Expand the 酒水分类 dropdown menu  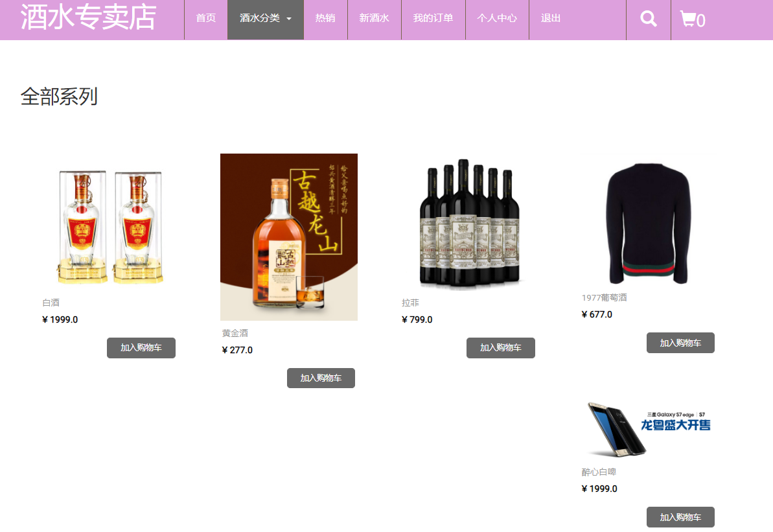266,19
